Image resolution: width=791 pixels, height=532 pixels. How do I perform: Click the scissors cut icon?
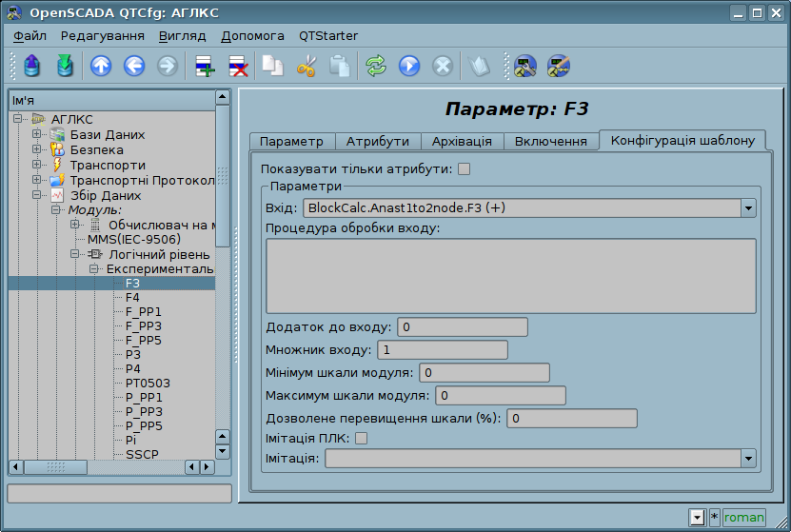[x=307, y=66]
